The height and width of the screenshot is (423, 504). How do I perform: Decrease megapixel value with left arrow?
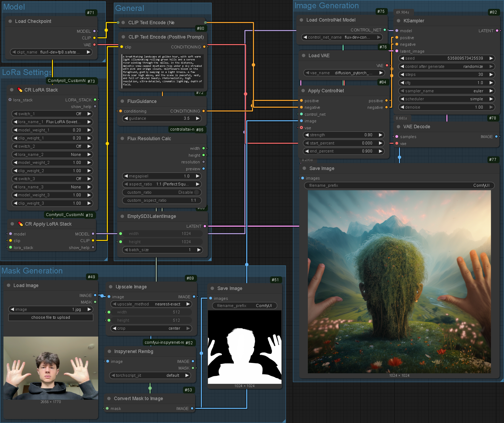pyautogui.click(x=126, y=176)
